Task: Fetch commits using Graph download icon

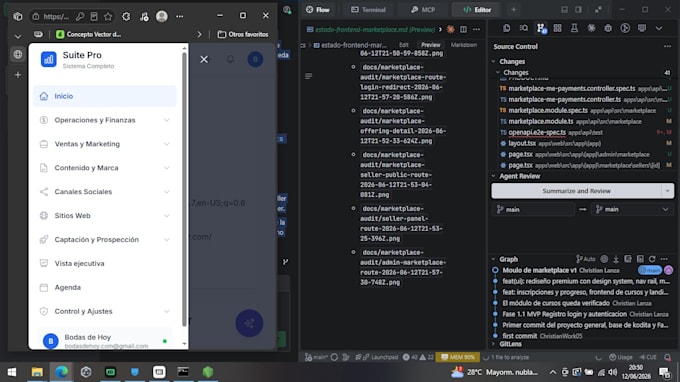Action: click(616, 259)
